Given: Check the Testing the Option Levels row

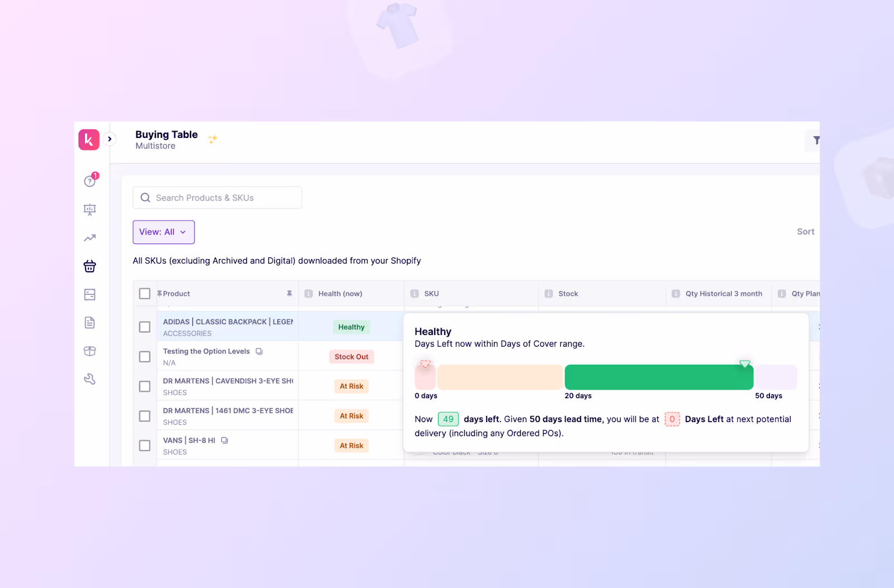Looking at the screenshot, I should 145,357.
